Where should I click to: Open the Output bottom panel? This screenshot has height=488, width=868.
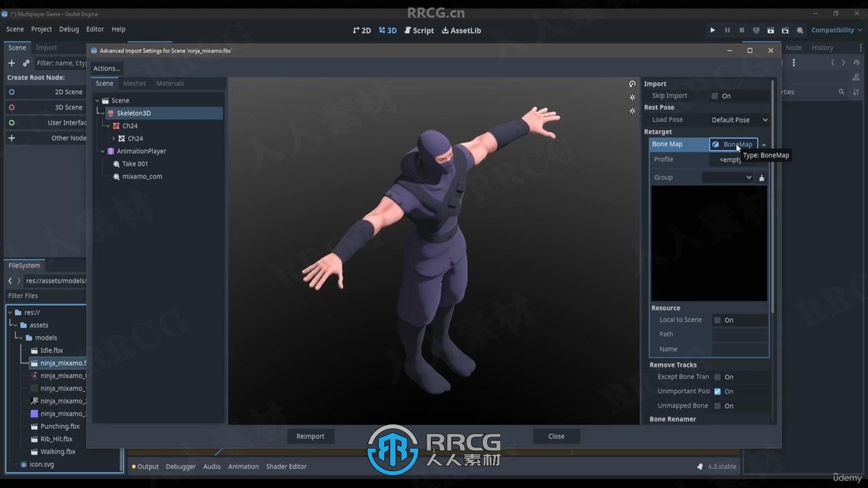[x=145, y=466]
